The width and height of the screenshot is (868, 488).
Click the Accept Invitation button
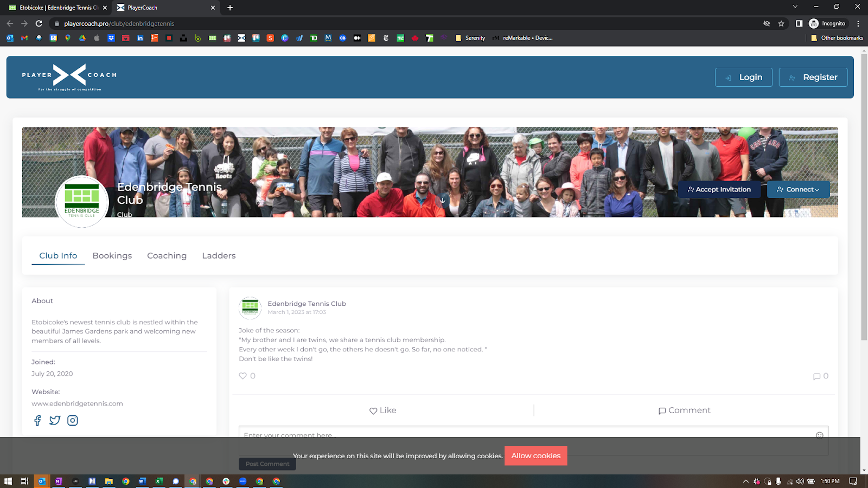click(x=719, y=189)
